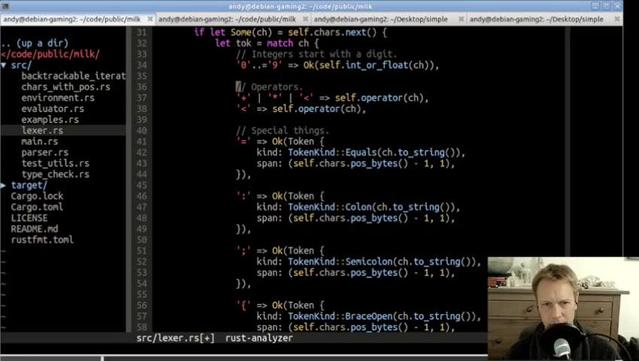Click 'TokenKind::Semicolon' in the code
The width and height of the screenshot is (639, 361).
[x=340, y=262]
